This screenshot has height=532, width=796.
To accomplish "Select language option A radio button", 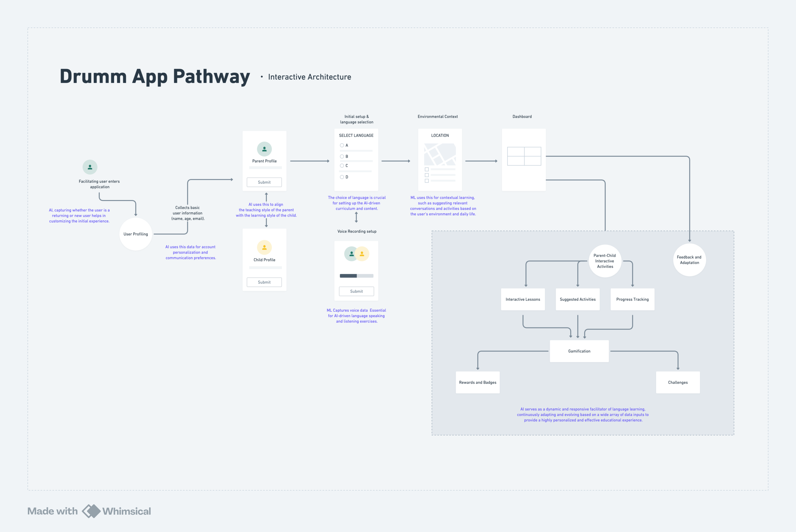I will pos(342,145).
